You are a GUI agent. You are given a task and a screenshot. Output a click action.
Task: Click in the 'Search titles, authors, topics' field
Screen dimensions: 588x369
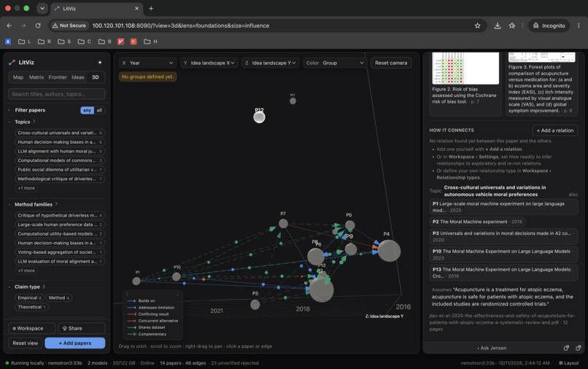pos(57,94)
